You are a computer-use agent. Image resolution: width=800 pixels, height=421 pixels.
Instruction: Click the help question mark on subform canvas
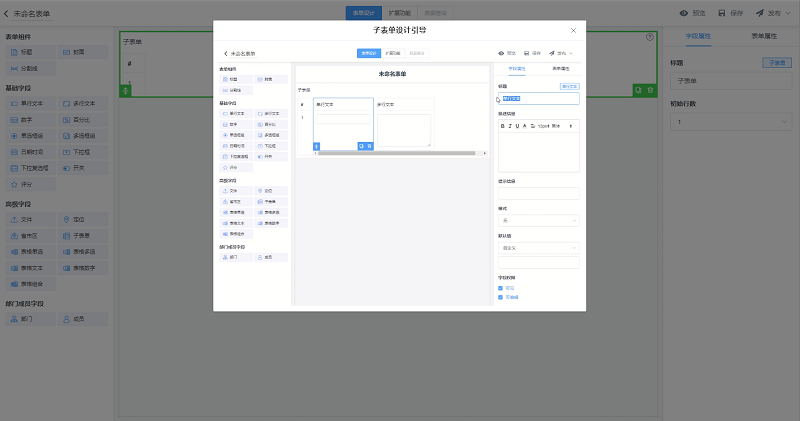point(650,37)
